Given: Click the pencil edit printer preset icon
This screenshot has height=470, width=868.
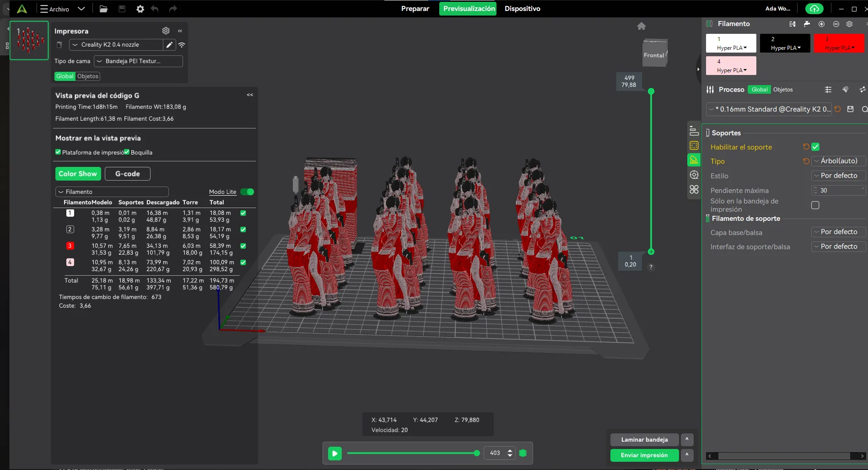Looking at the screenshot, I should click(169, 45).
